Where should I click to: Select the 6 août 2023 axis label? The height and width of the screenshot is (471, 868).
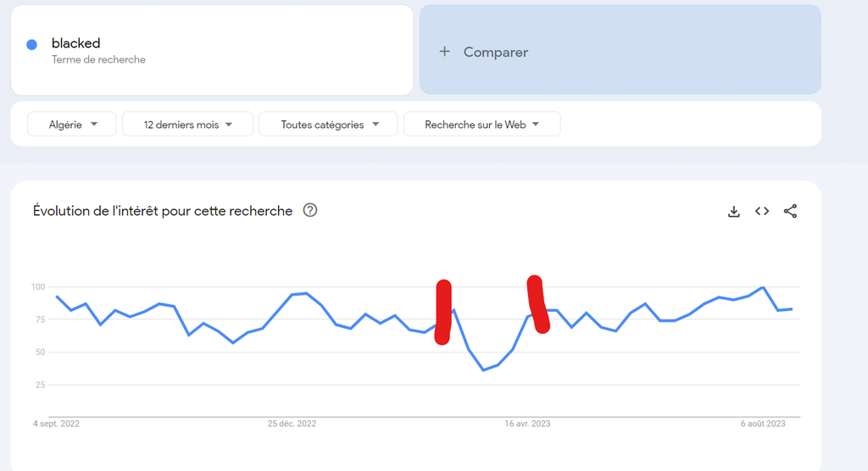tap(764, 424)
